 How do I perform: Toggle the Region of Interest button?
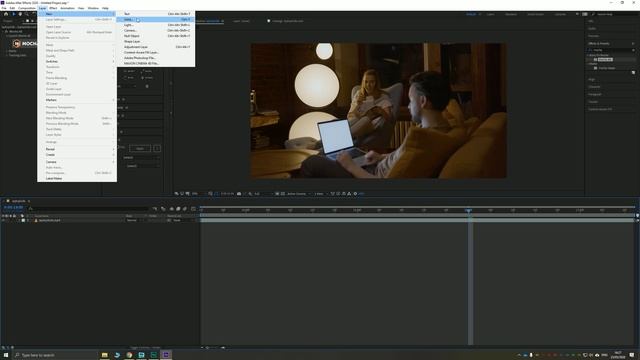pos(277,193)
